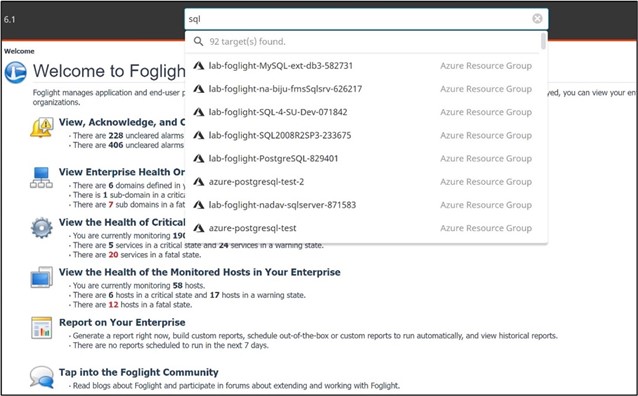Click Azure icon beside lab-foglight-MySQL-ext-db3-582731

199,66
